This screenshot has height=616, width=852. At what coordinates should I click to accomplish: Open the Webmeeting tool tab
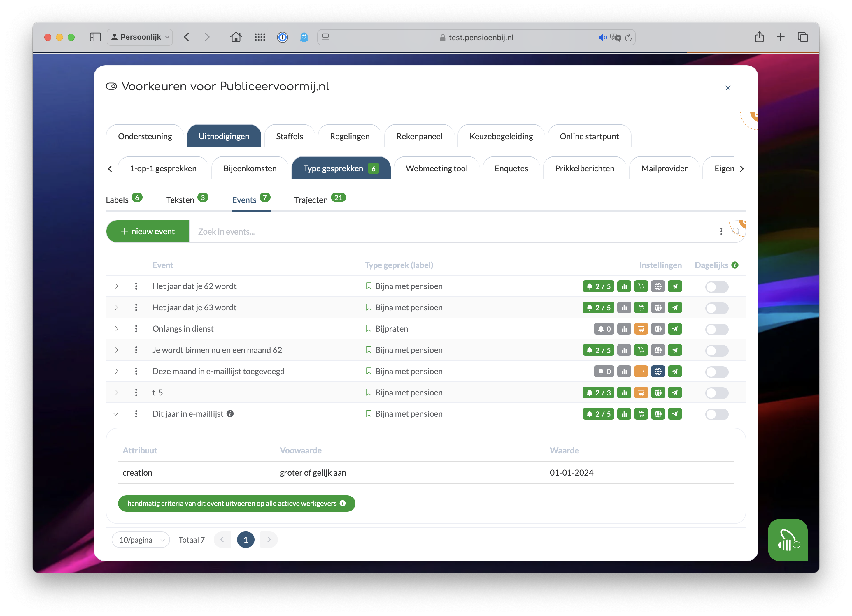pos(436,168)
